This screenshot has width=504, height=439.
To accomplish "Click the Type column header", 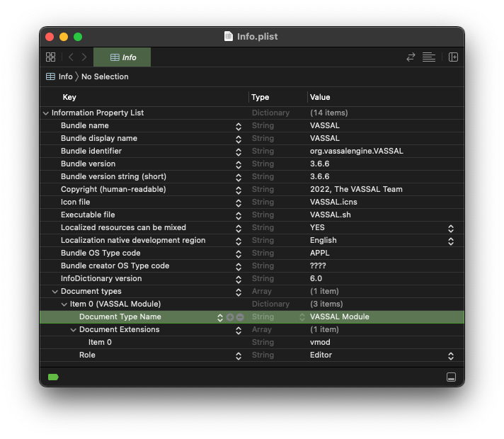I will point(260,97).
